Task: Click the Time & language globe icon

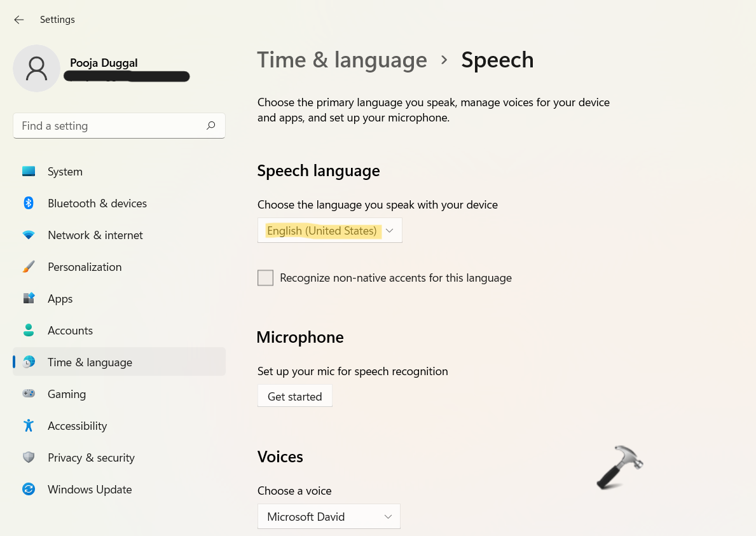Action: coord(29,362)
